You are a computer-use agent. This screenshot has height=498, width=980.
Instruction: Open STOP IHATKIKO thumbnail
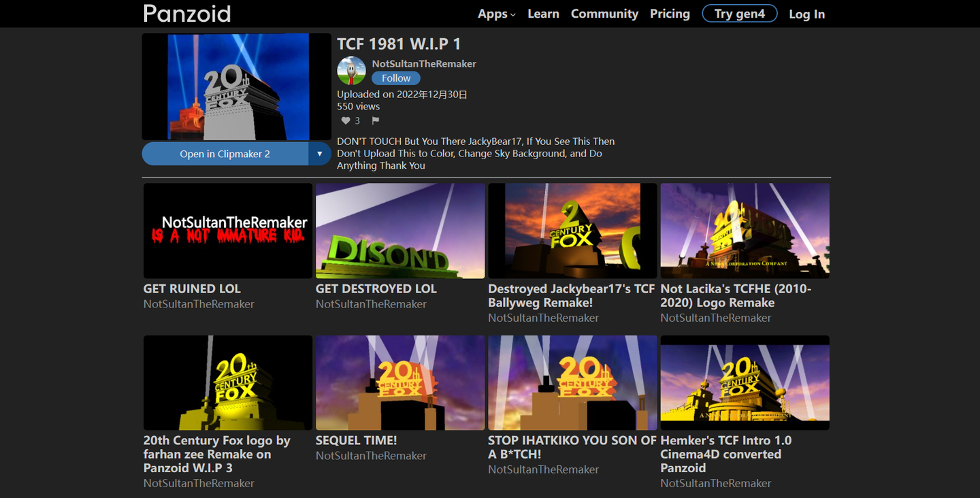pos(572,382)
